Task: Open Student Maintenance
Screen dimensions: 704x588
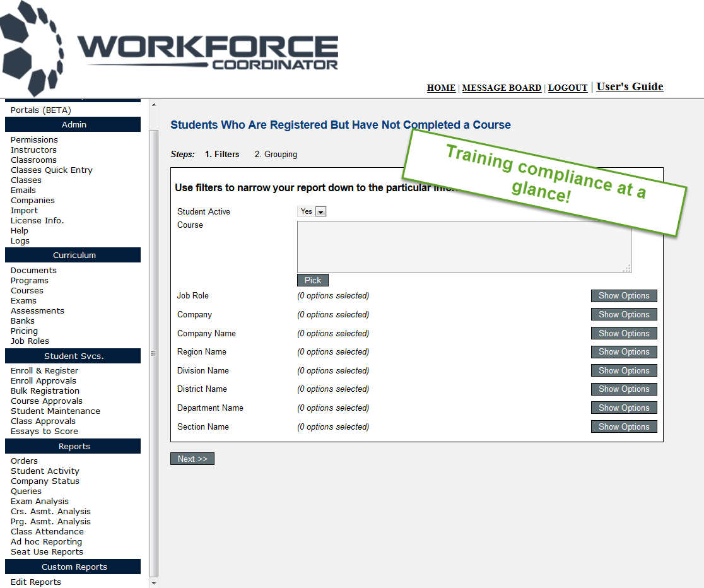Action: pos(56,411)
